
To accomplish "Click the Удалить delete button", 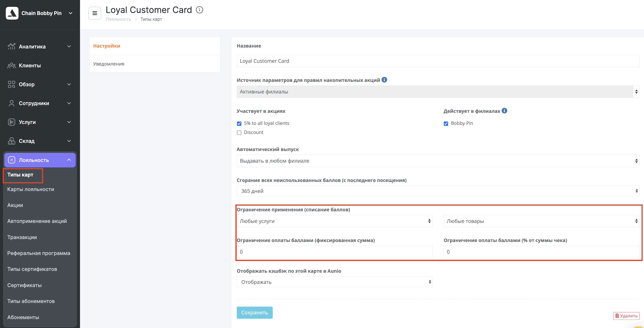I will pos(626,316).
